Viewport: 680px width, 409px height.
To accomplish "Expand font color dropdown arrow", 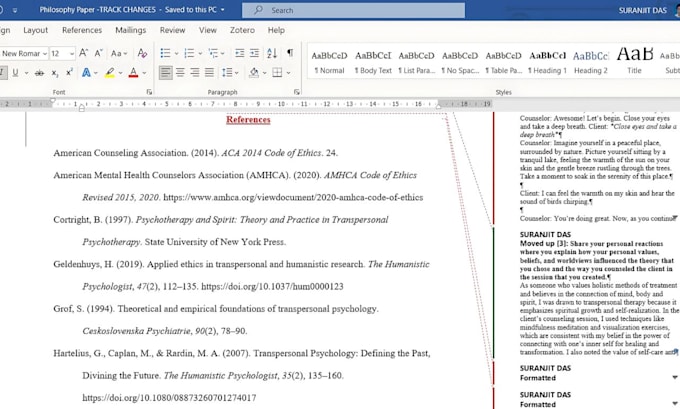I will click(x=144, y=73).
